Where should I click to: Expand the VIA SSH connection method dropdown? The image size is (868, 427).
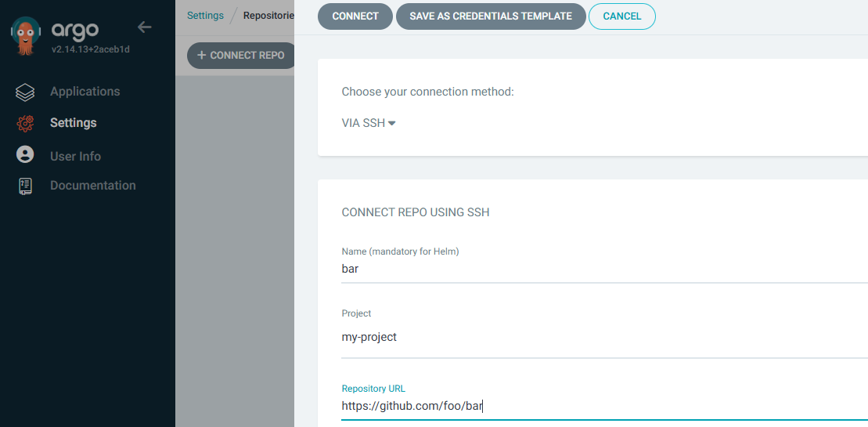click(x=369, y=123)
